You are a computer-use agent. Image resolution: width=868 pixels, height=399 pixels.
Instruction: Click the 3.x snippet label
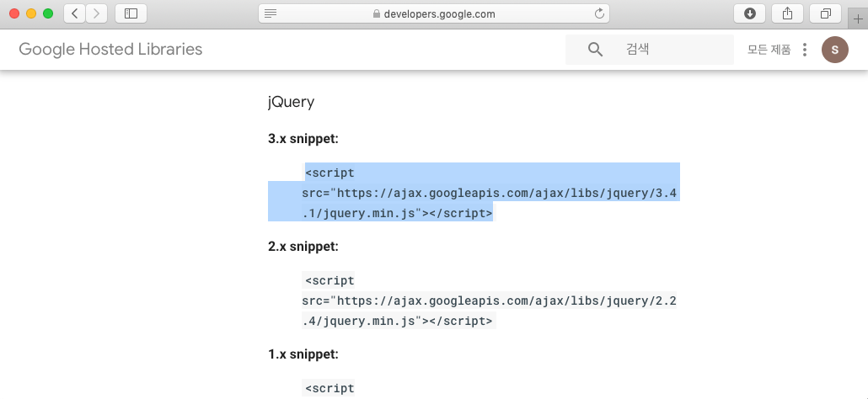click(x=303, y=139)
